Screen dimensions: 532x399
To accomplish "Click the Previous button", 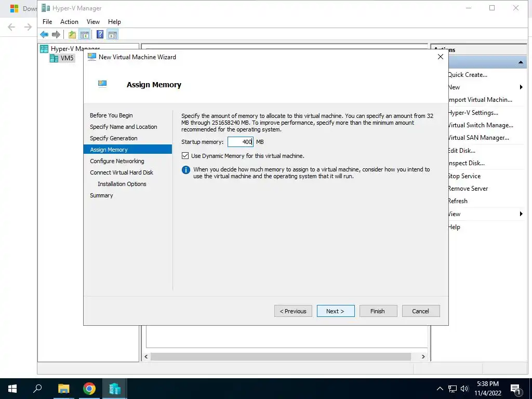I will pos(293,311).
